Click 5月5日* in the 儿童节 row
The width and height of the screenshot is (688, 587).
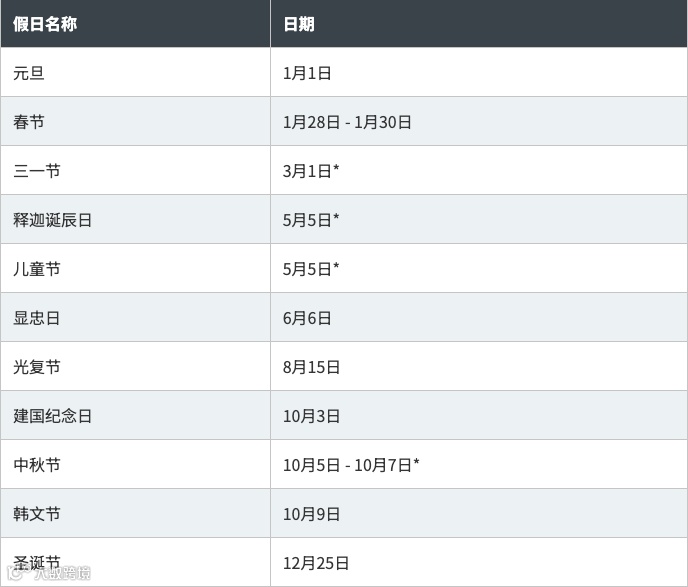coord(311,269)
